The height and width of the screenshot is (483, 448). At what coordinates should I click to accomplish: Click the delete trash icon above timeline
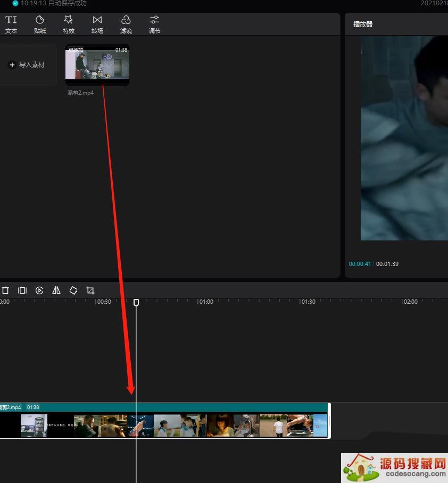5,290
